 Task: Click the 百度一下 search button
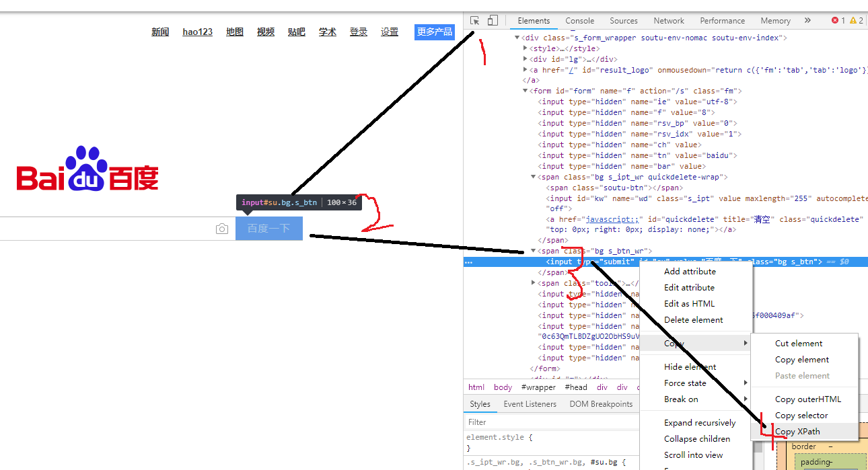coord(269,229)
